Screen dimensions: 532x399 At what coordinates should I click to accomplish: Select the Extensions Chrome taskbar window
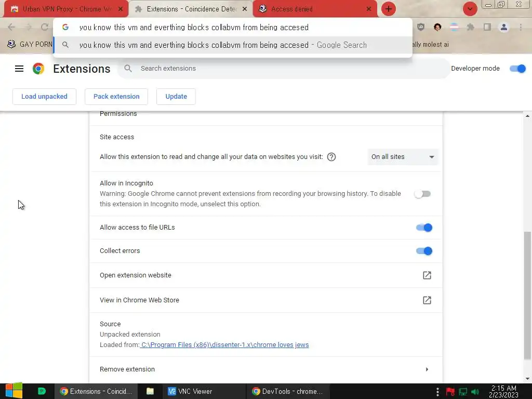click(96, 391)
